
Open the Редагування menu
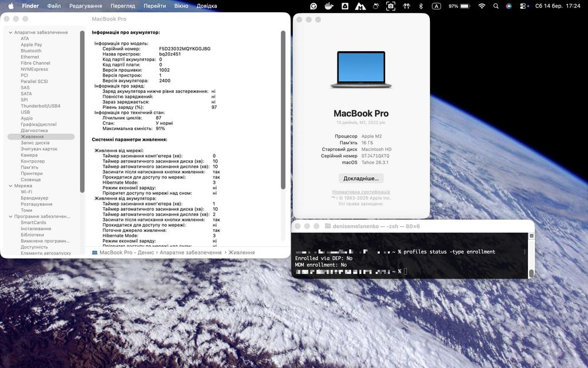(85, 6)
